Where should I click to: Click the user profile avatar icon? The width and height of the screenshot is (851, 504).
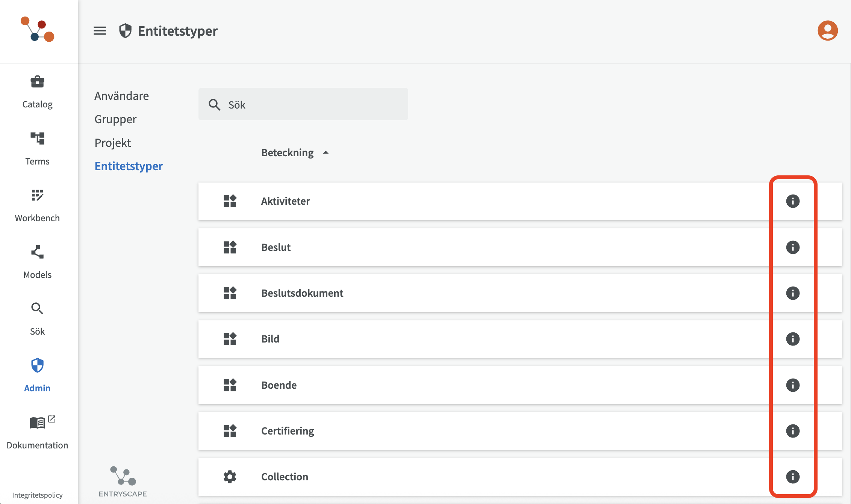(827, 31)
